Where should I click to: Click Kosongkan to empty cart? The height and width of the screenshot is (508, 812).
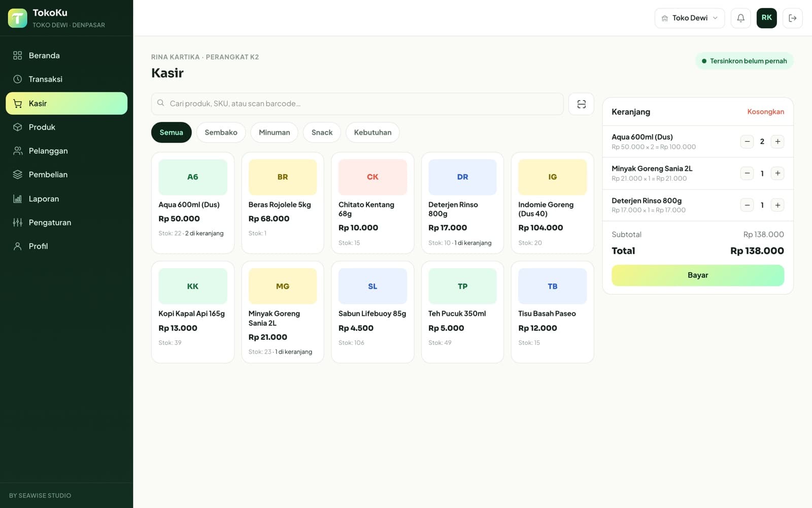point(765,112)
